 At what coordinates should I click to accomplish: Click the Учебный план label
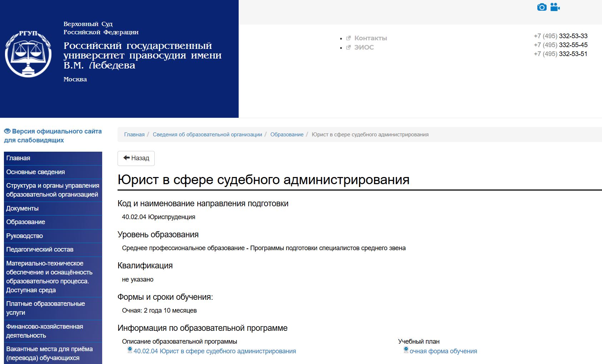tap(419, 342)
